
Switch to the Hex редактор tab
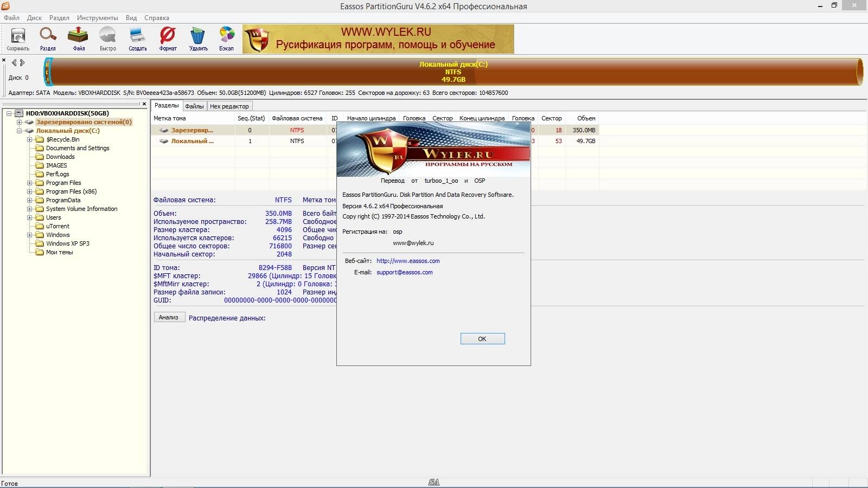point(229,106)
